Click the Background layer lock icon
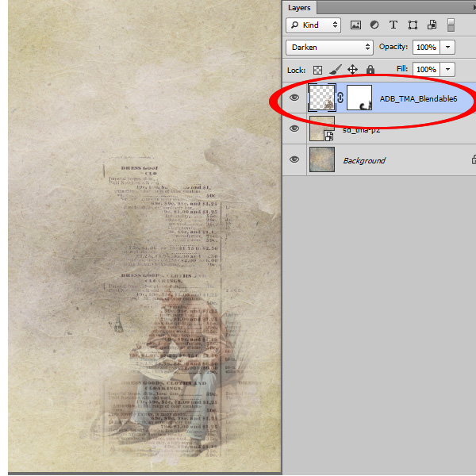The width and height of the screenshot is (476, 476). 474,159
